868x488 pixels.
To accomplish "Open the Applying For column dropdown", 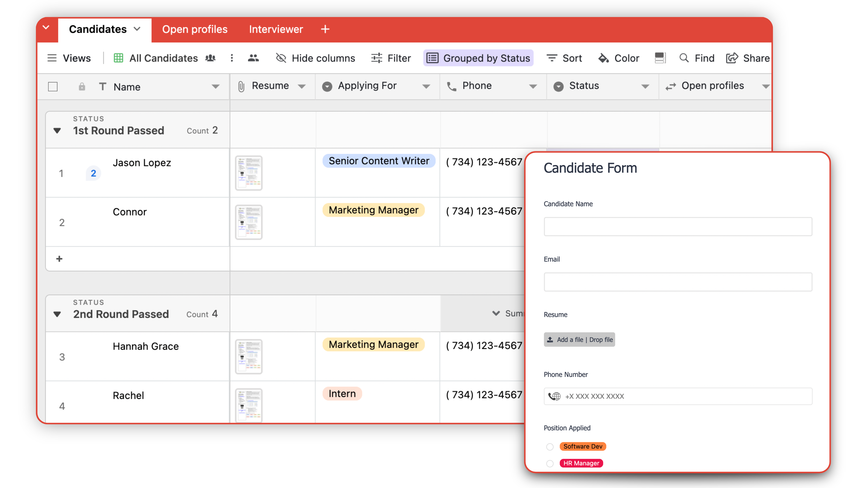I will click(426, 86).
